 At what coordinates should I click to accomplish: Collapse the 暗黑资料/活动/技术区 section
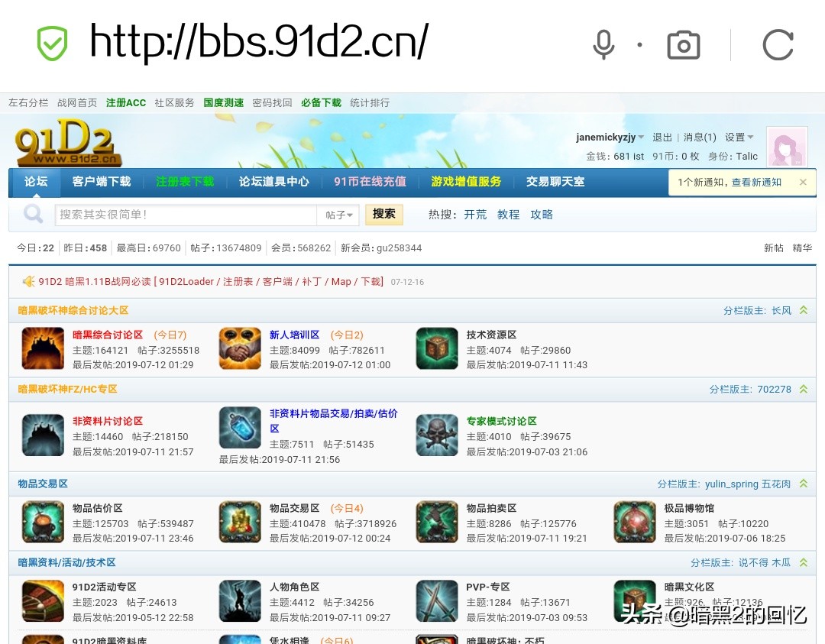point(804,562)
